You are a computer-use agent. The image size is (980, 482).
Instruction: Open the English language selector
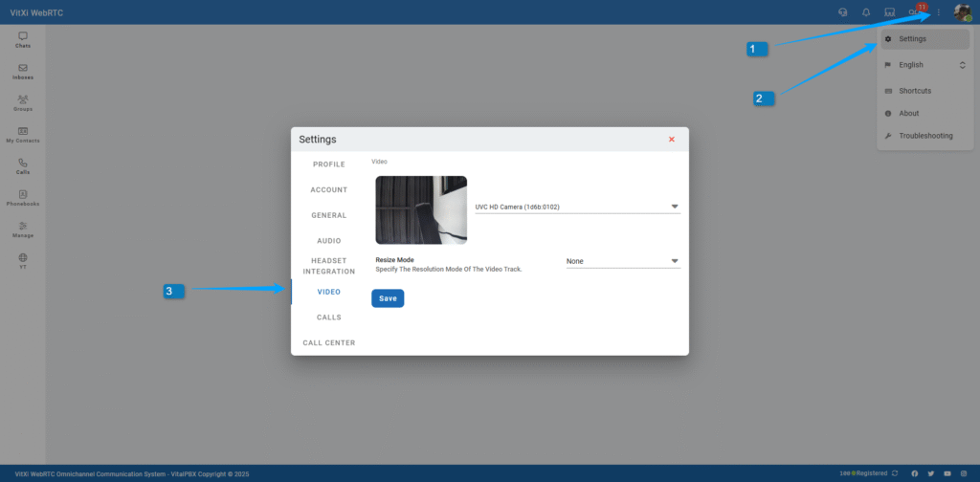924,65
